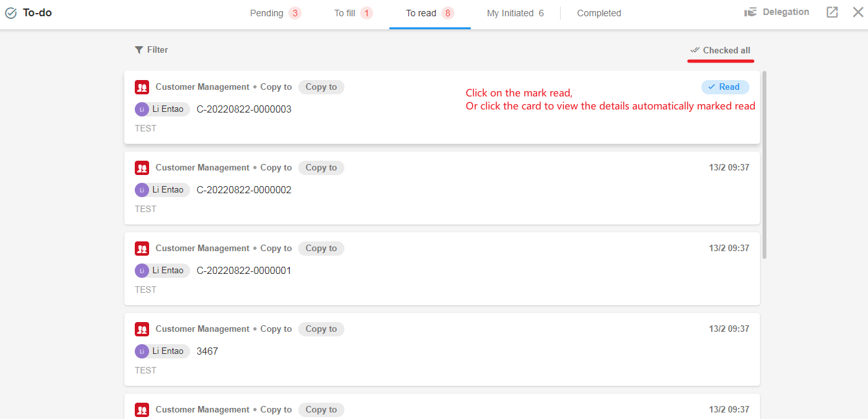Viewport: 868px width, 419px height.
Task: Mark first card as Read
Action: 725,87
